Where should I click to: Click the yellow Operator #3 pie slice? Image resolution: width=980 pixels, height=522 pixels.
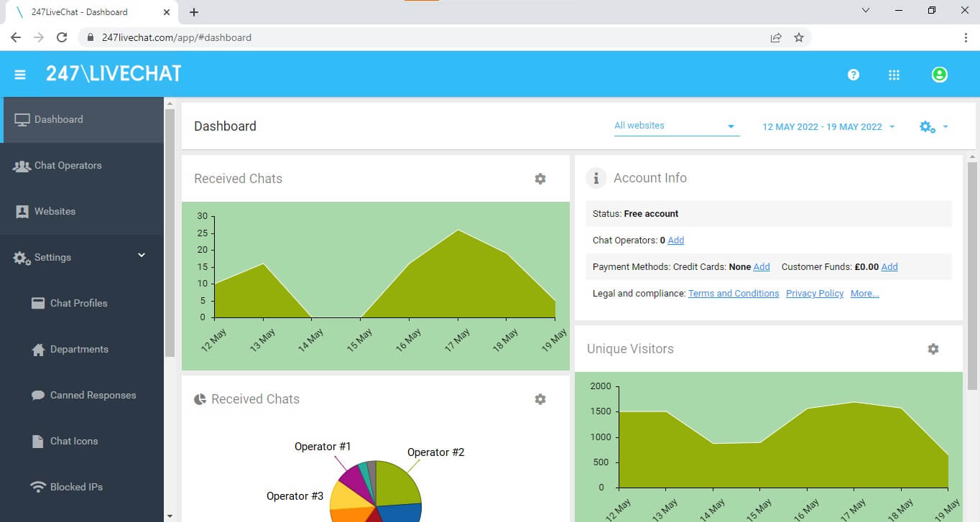348,497
